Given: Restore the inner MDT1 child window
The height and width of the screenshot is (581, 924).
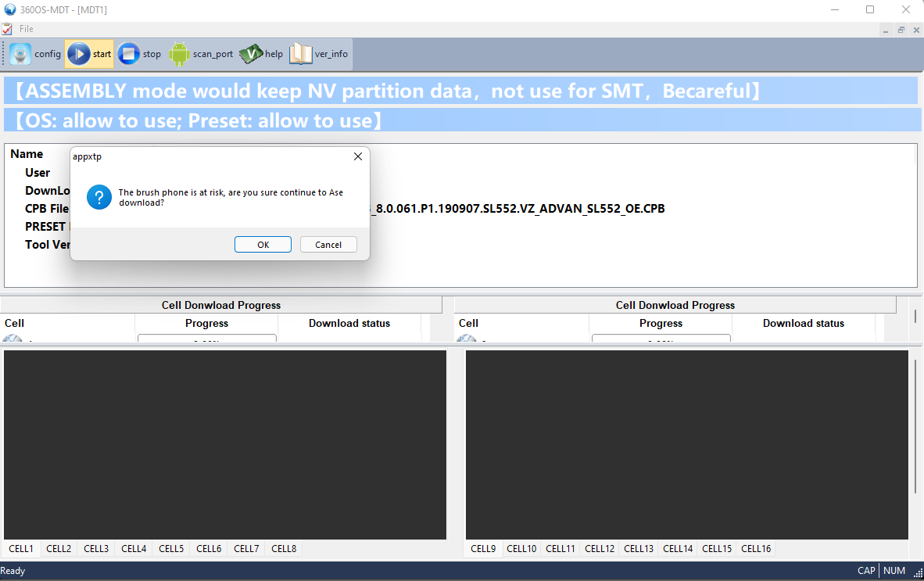Looking at the screenshot, I should [x=901, y=30].
